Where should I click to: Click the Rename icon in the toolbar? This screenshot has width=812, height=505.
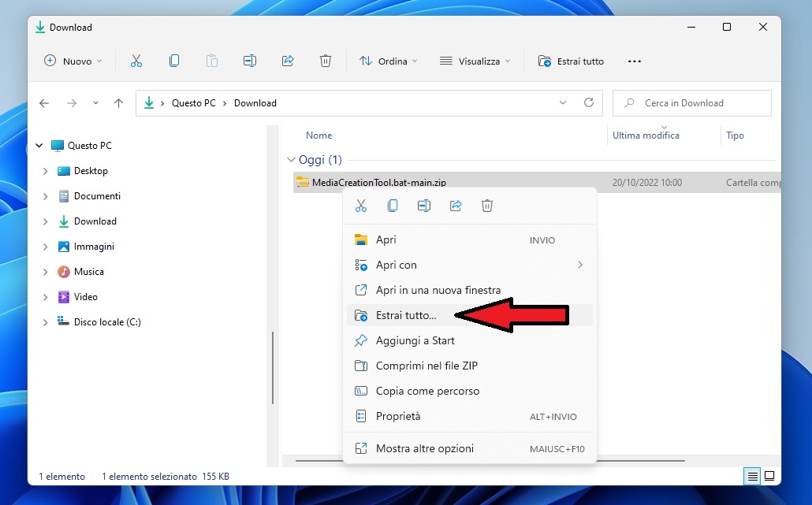[x=250, y=61]
